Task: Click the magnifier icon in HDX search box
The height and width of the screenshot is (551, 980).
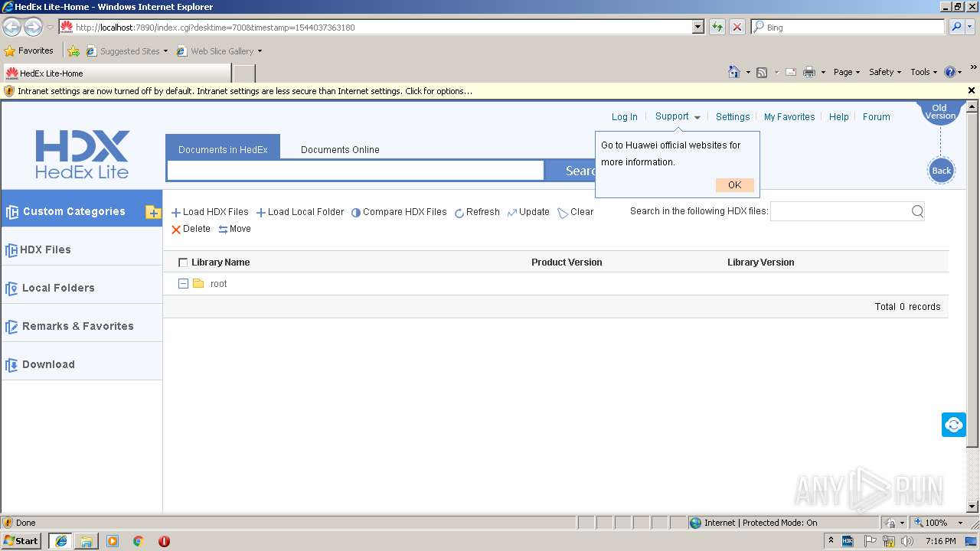Action: point(917,211)
